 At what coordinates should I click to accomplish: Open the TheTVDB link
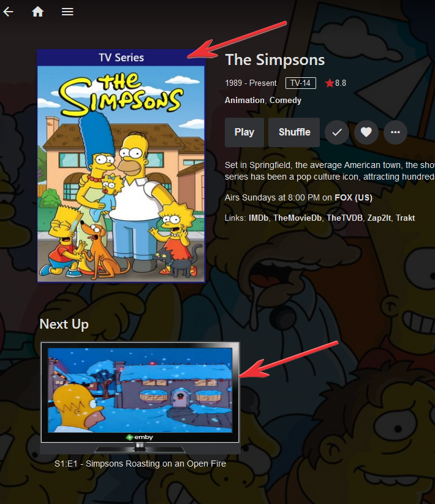344,218
